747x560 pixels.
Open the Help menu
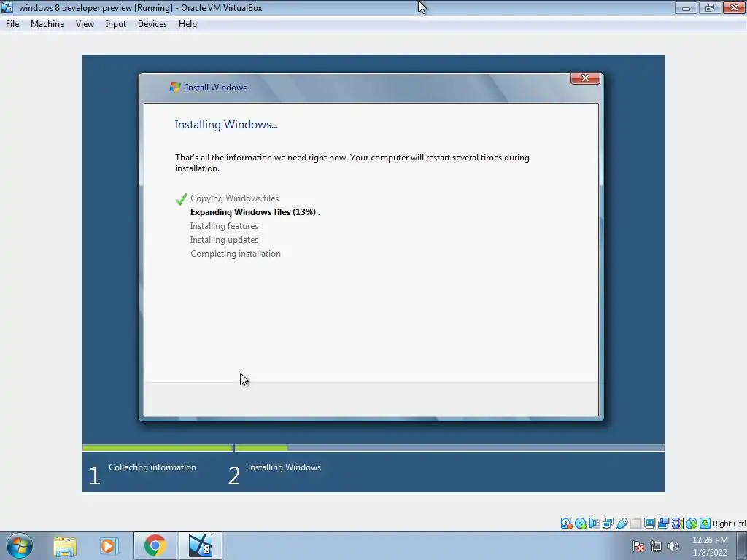187,24
